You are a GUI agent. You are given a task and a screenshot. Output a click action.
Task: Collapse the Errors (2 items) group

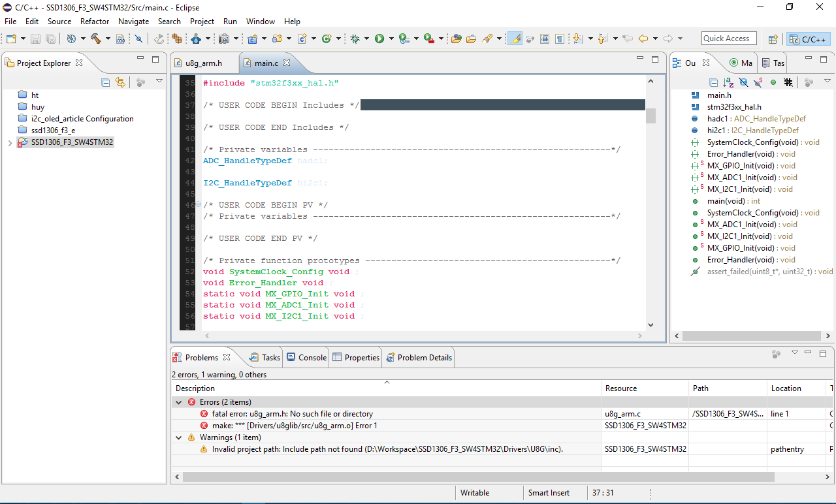tap(179, 402)
